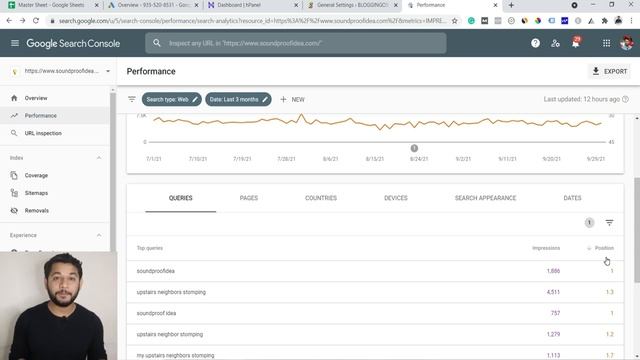Click the Last updated info icon
This screenshot has height=360, width=640.
[x=625, y=99]
